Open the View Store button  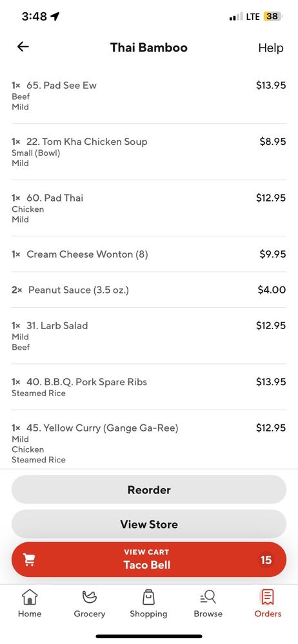click(149, 524)
